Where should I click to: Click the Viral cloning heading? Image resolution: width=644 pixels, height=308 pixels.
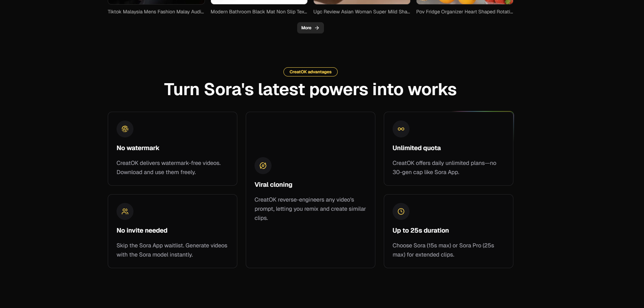tap(273, 185)
